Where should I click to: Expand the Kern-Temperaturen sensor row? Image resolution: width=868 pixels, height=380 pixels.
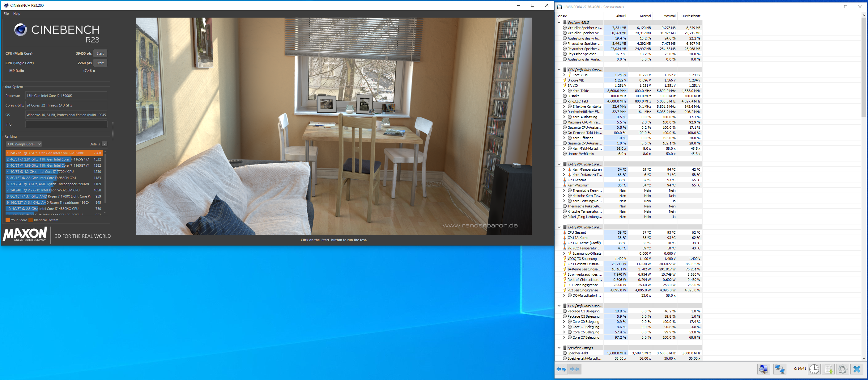tap(564, 170)
